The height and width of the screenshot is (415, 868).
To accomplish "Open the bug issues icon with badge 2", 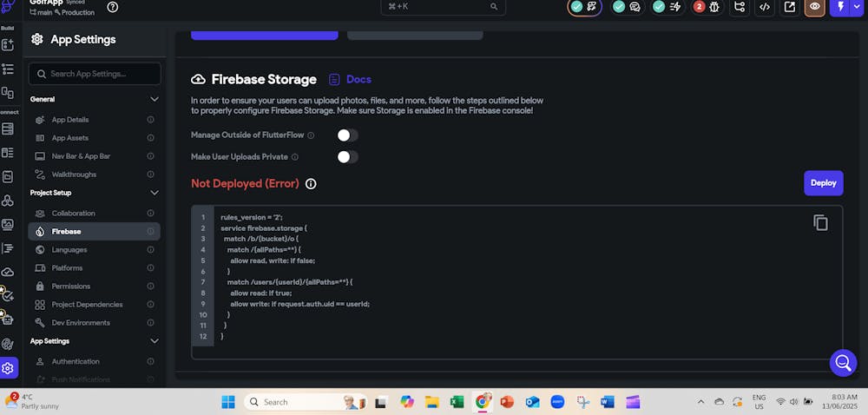I will [706, 7].
